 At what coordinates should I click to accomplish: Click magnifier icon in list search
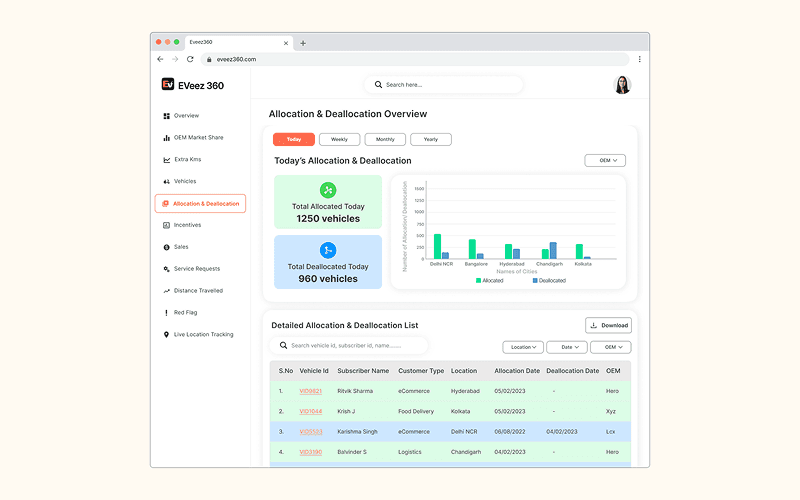283,345
